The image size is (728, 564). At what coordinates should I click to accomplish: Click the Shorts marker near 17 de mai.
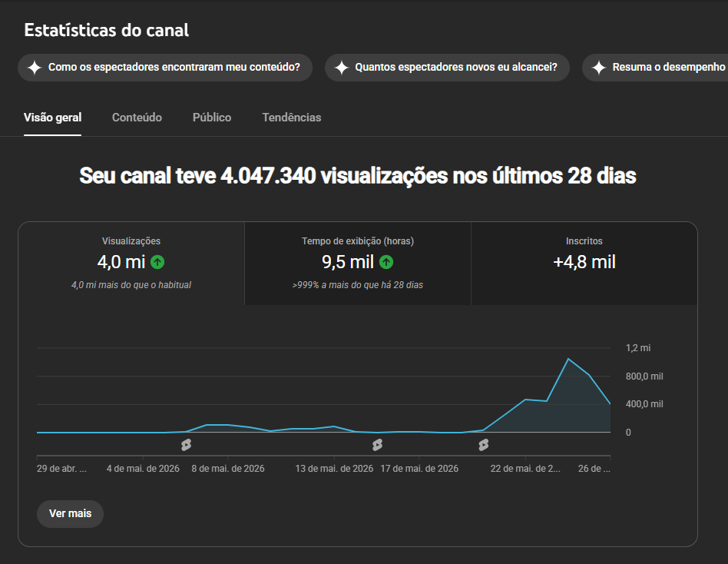[378, 445]
